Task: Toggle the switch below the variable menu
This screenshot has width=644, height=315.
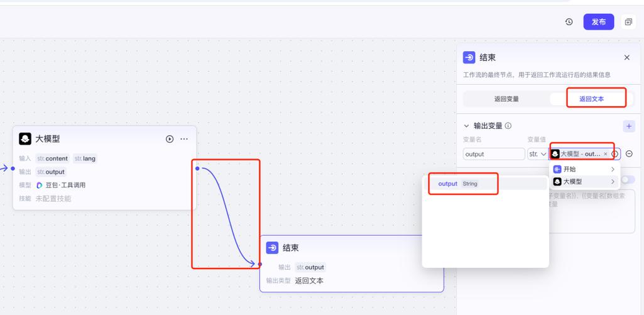Action: [x=628, y=180]
